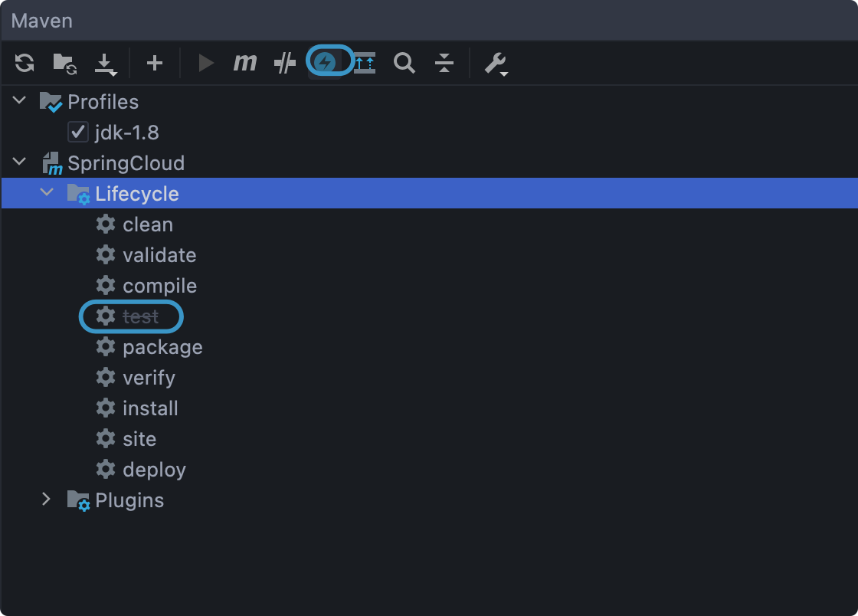Screen dimensions: 858x616
Task: Collapse the Lifecycle node chevron
Action: (x=47, y=193)
